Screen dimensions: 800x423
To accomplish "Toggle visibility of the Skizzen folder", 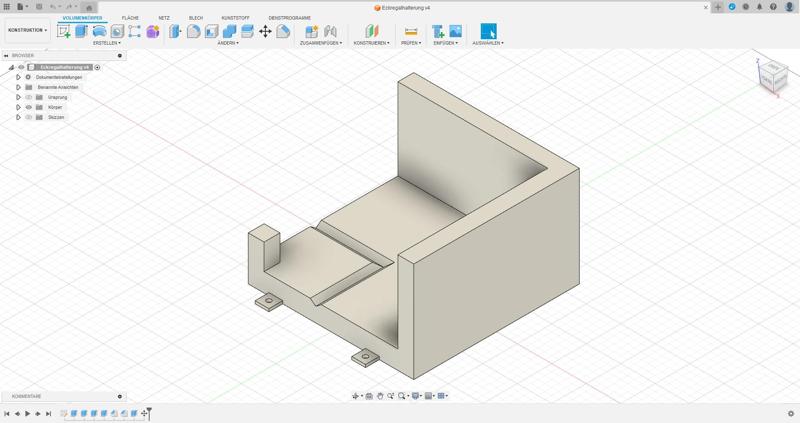I will [28, 117].
